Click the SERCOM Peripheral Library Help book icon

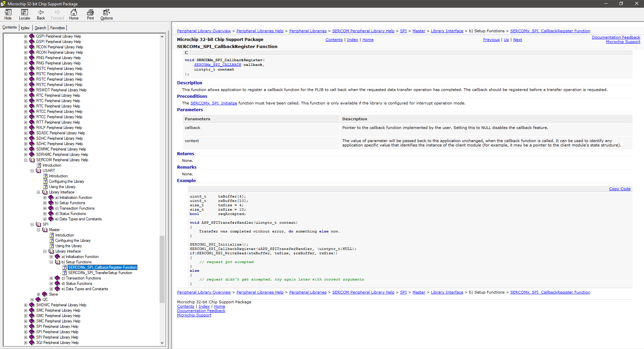[32, 160]
